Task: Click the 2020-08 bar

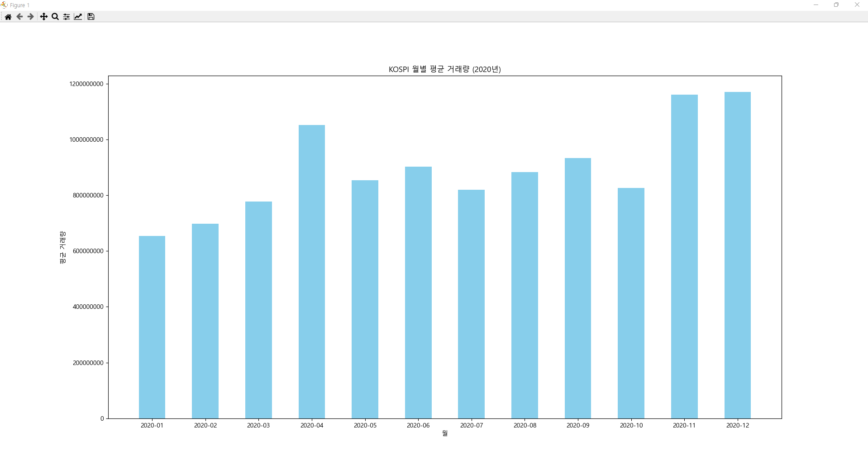Action: pos(525,295)
